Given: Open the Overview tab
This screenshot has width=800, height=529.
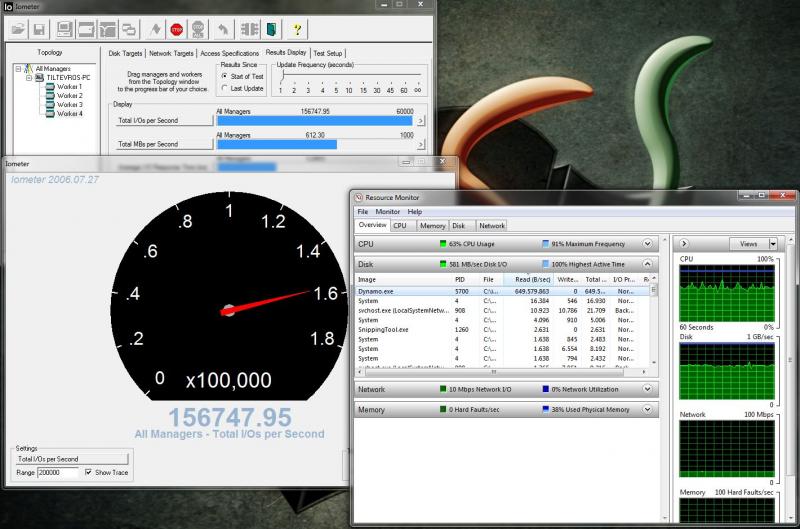Looking at the screenshot, I should pyautogui.click(x=372, y=225).
